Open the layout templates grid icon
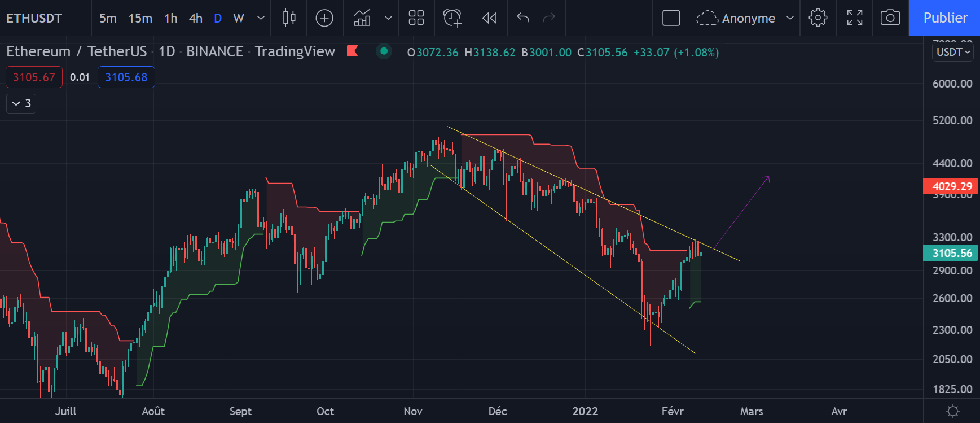Screen dimensions: 980x423 tap(416, 18)
